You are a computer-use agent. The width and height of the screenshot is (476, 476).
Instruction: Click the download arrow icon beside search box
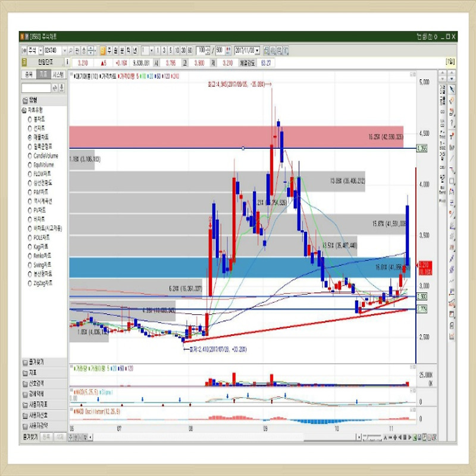(61, 88)
